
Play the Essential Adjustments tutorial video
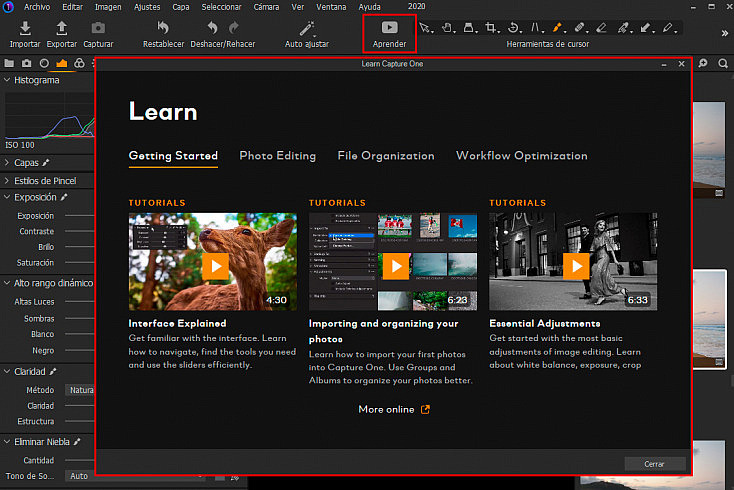[576, 266]
